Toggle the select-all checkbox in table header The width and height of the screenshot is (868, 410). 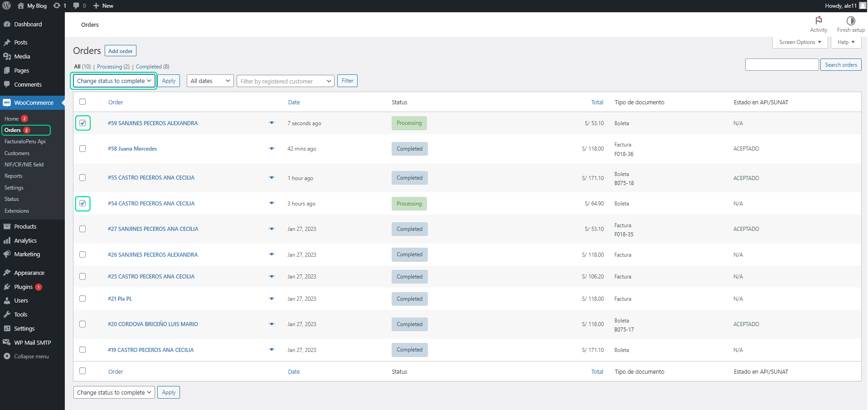coord(82,102)
